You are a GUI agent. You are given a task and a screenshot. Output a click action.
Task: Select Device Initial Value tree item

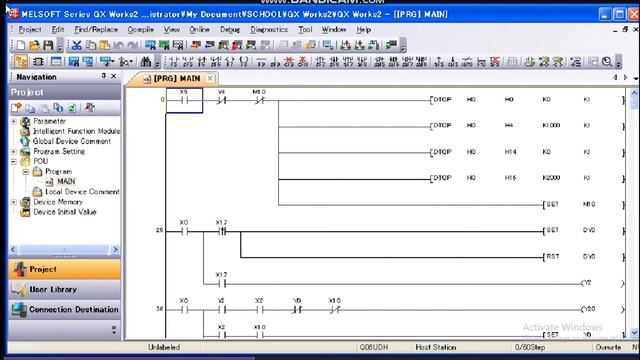pos(64,212)
